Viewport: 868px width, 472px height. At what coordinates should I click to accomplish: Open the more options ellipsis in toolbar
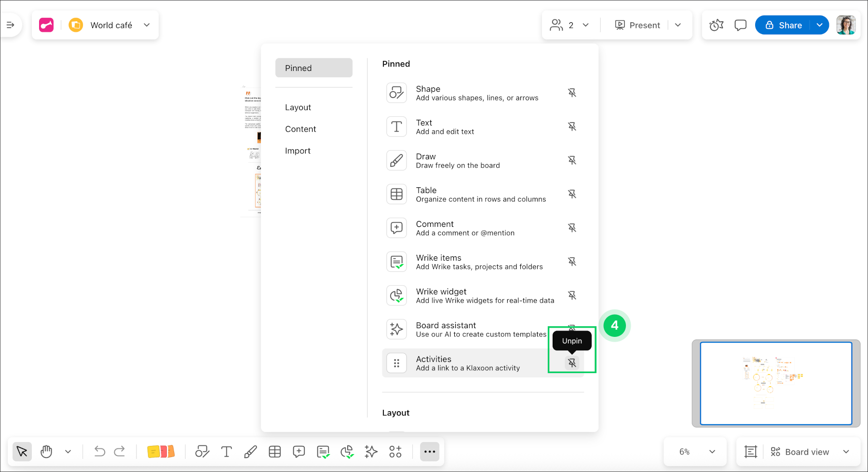(x=429, y=452)
